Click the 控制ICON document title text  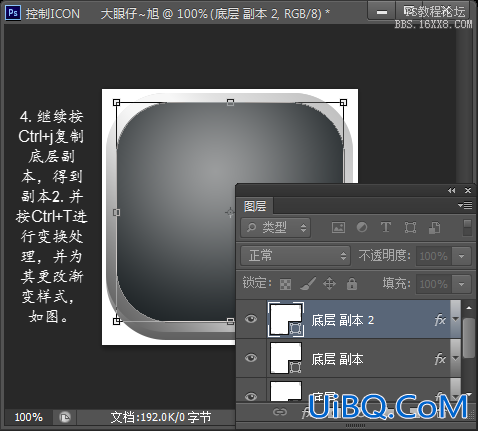[53, 14]
